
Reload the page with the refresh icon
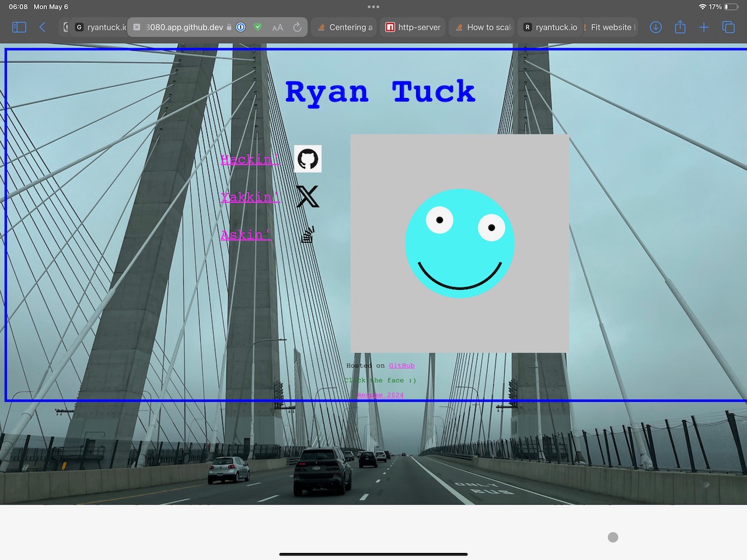(x=297, y=27)
